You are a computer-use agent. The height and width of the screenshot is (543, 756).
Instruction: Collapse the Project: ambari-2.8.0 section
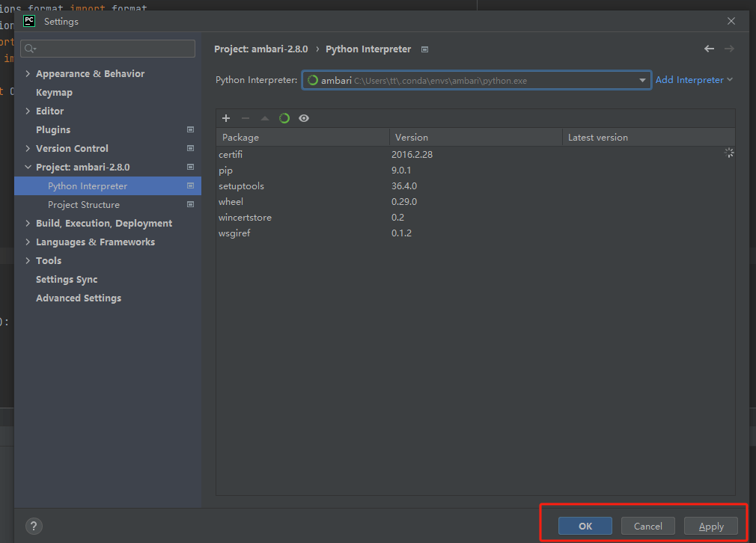pos(28,168)
